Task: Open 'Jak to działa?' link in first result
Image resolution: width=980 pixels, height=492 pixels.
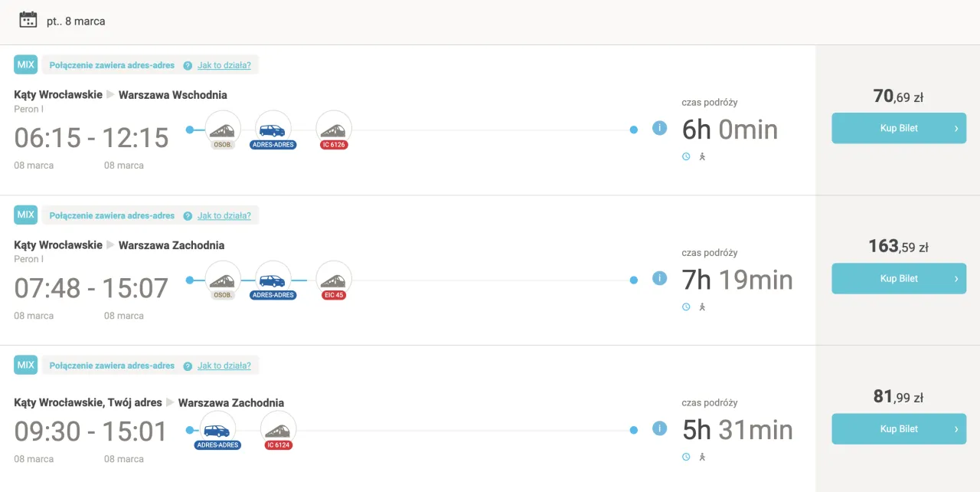Action: pos(224,65)
